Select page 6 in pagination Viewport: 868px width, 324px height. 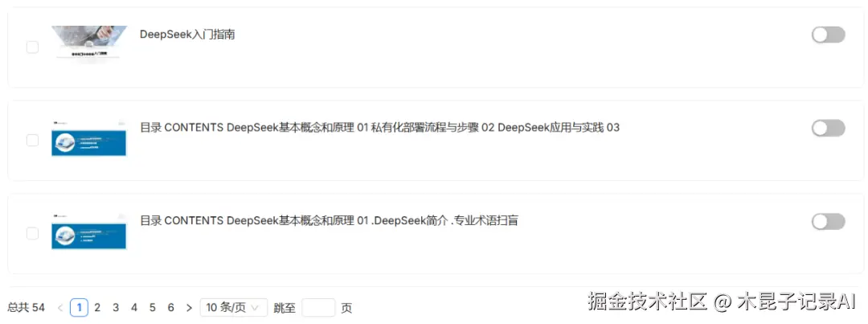tap(170, 307)
